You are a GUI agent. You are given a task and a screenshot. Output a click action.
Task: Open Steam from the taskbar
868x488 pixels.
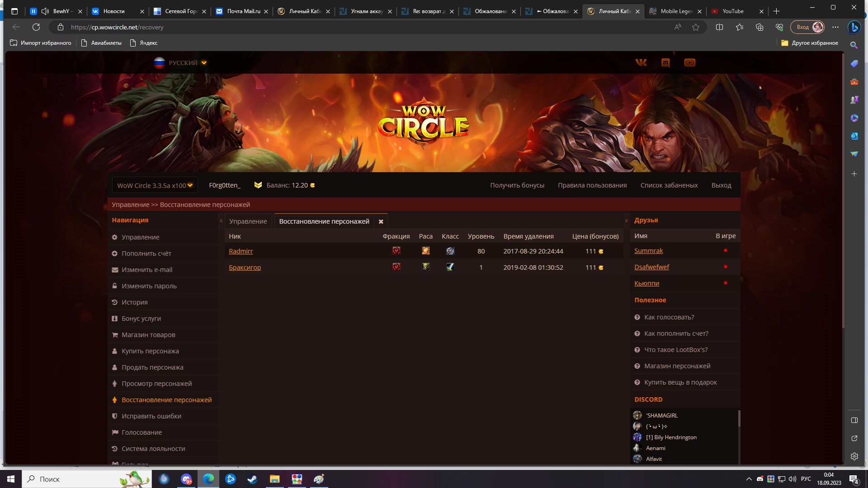[252, 479]
